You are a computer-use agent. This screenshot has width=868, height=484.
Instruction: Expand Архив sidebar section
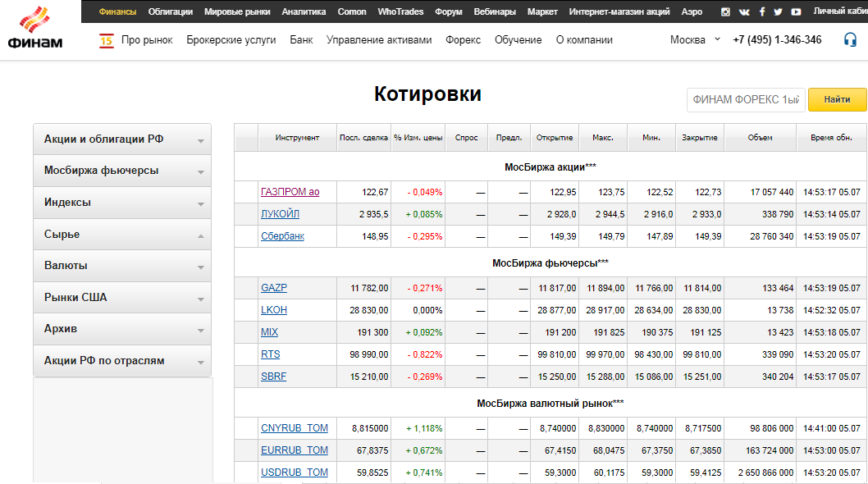tap(122, 329)
